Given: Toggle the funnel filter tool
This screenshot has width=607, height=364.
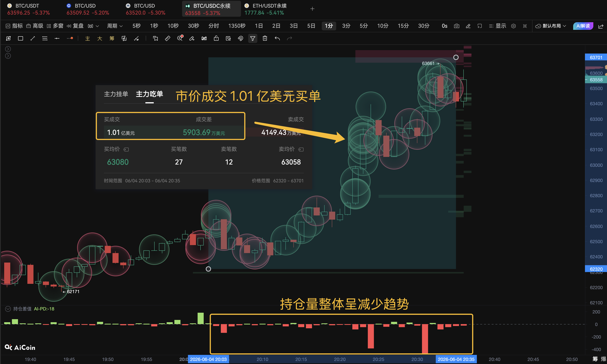Looking at the screenshot, I should point(253,39).
